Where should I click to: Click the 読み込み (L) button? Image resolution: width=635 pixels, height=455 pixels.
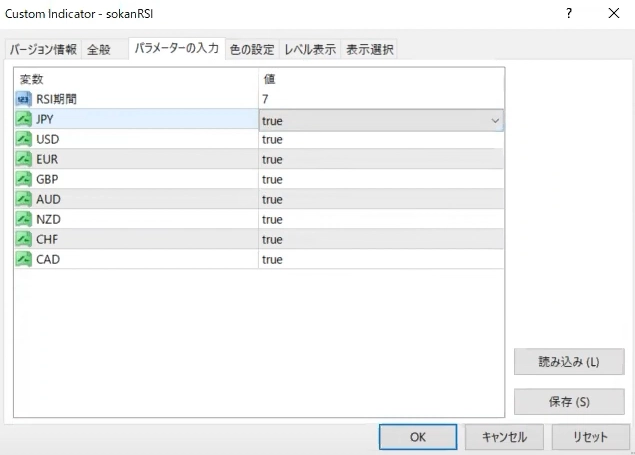(x=569, y=361)
